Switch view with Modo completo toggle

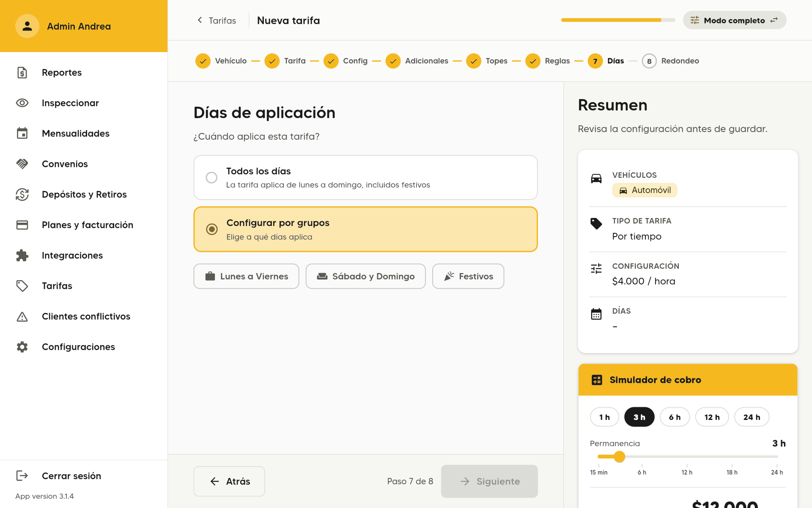(x=735, y=20)
